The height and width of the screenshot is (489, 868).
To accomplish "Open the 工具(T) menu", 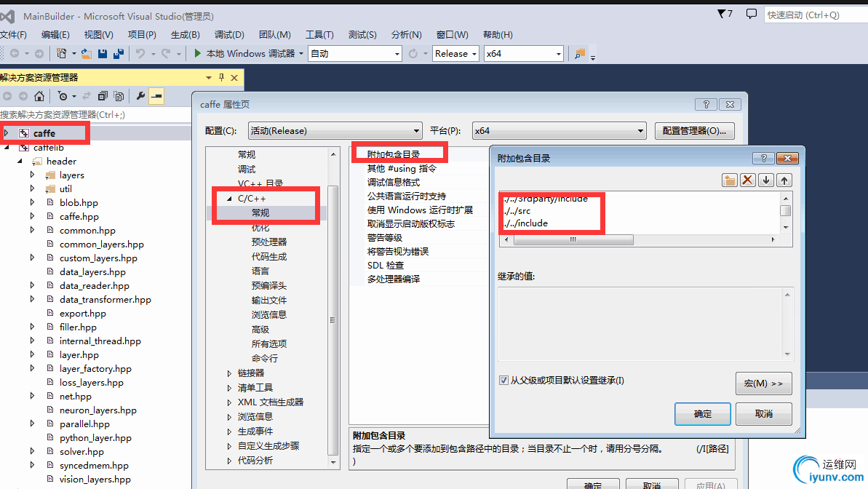I will pos(319,34).
